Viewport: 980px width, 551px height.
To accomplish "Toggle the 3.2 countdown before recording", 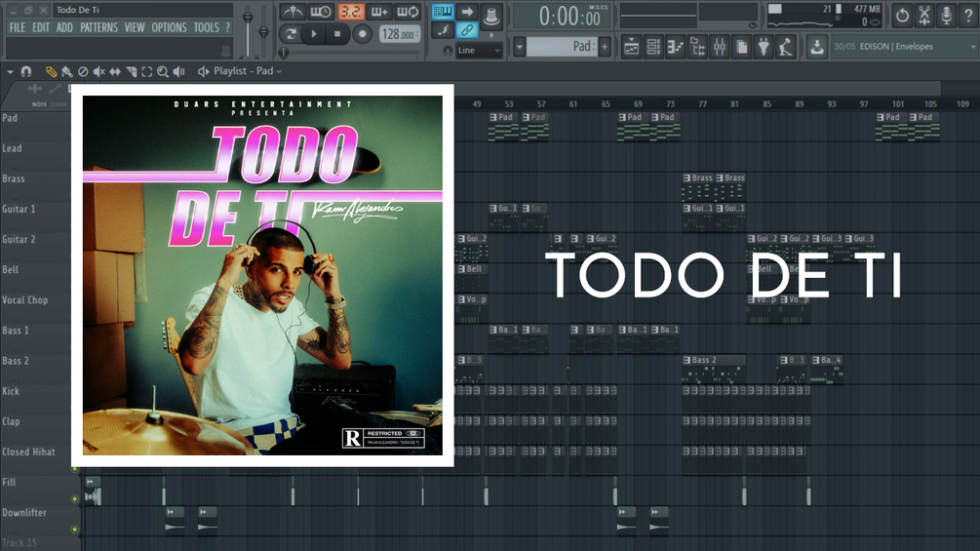I will coord(350,12).
